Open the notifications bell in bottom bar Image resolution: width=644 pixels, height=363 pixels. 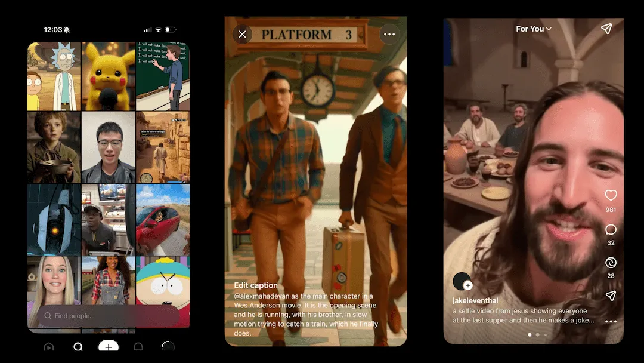[138, 347]
